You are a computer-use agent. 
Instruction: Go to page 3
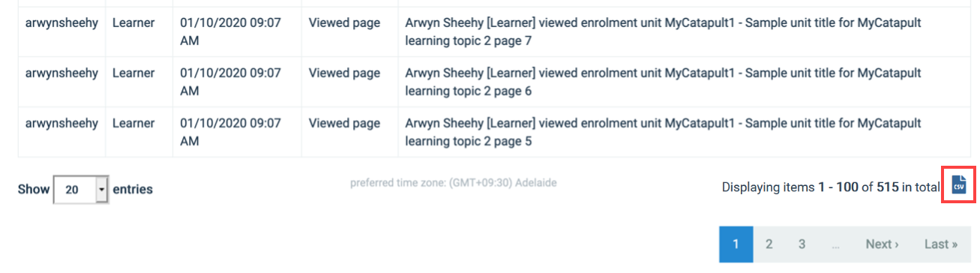coord(802,244)
